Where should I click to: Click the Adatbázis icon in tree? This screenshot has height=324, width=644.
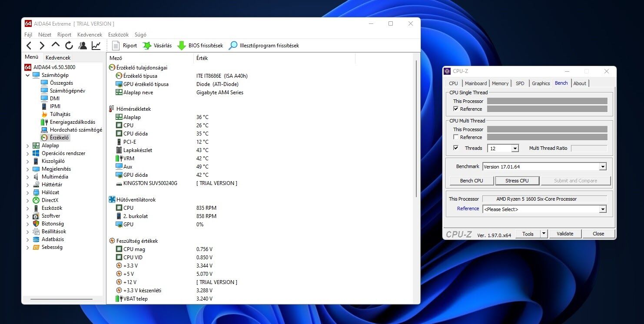pyautogui.click(x=36, y=239)
